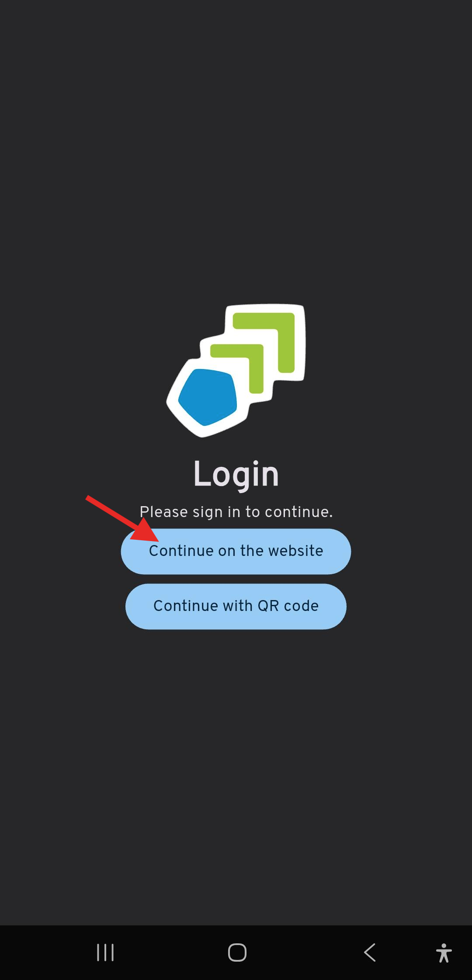Go to the Android home screen icon
The image size is (472, 980).
[x=237, y=952]
